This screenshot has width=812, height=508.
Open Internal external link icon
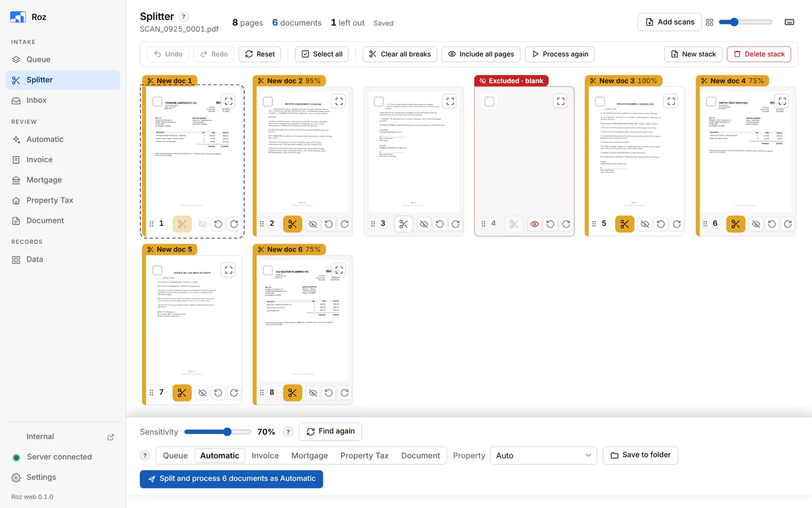[x=111, y=437]
